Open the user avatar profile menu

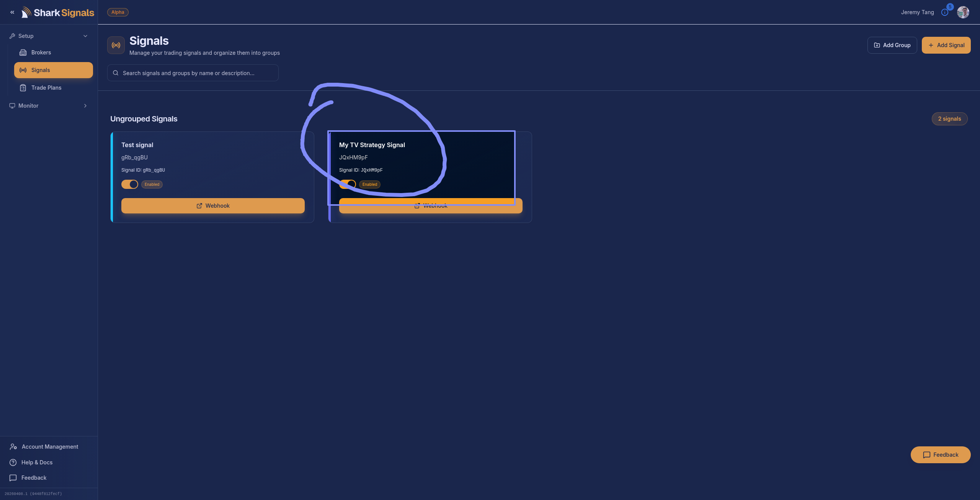(963, 12)
